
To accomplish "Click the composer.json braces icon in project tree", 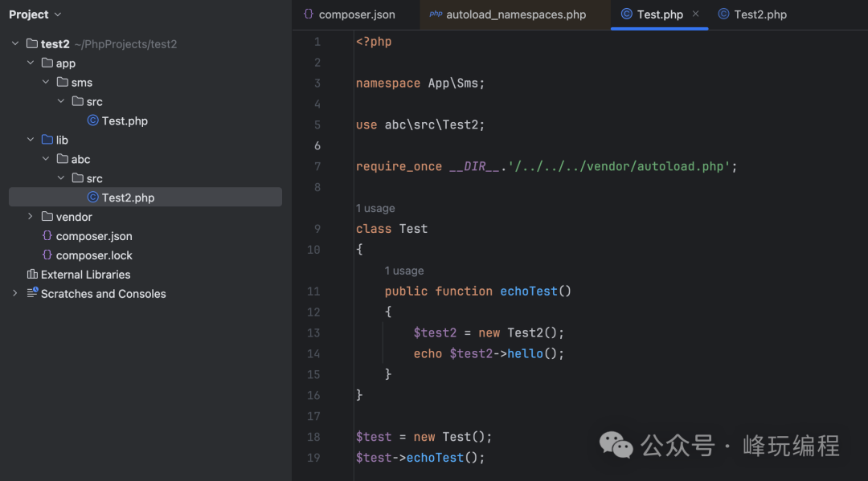I will point(47,237).
